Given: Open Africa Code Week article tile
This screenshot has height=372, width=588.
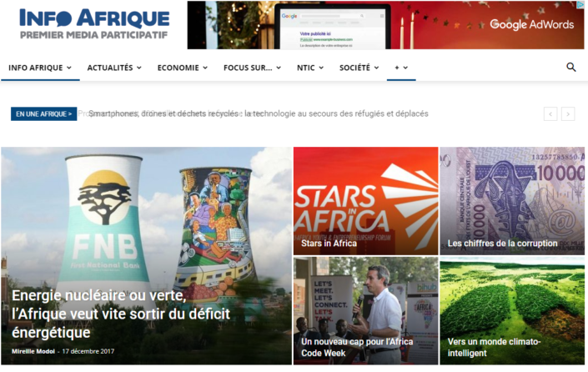Looking at the screenshot, I should pyautogui.click(x=365, y=310).
